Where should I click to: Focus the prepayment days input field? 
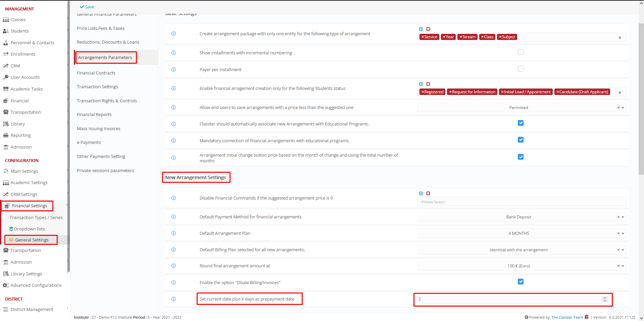point(513,299)
